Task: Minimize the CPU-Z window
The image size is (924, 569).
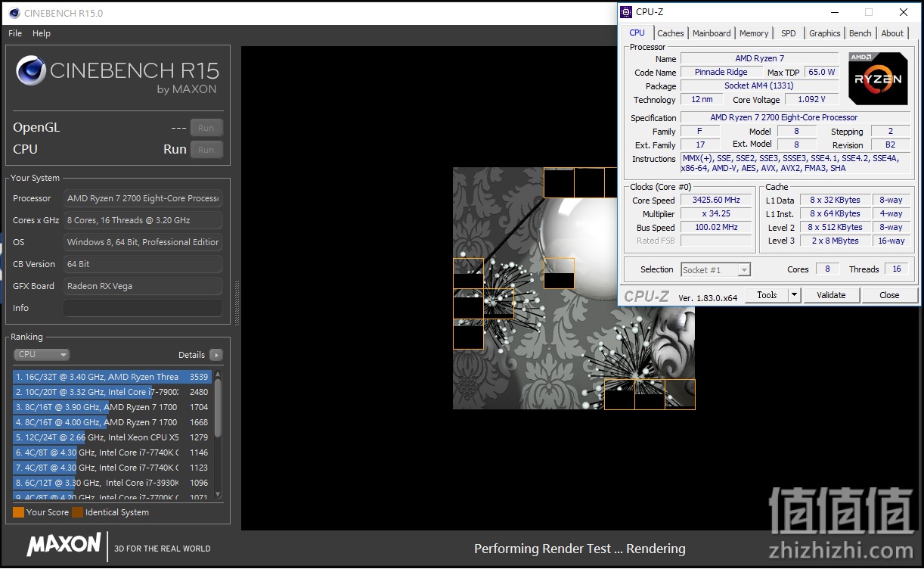Action: point(834,12)
